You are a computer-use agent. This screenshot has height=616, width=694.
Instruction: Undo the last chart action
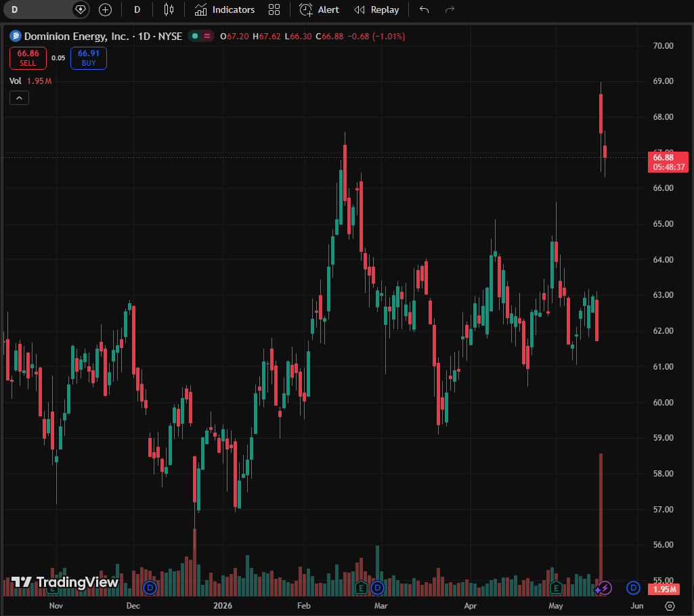(424, 9)
